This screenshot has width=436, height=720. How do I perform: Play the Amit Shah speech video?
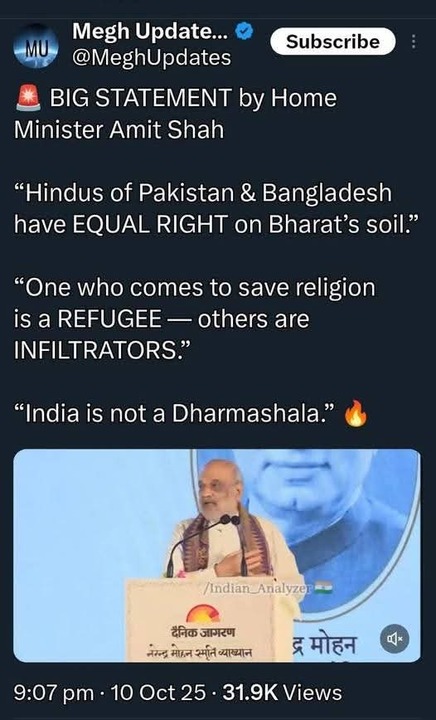(217, 555)
